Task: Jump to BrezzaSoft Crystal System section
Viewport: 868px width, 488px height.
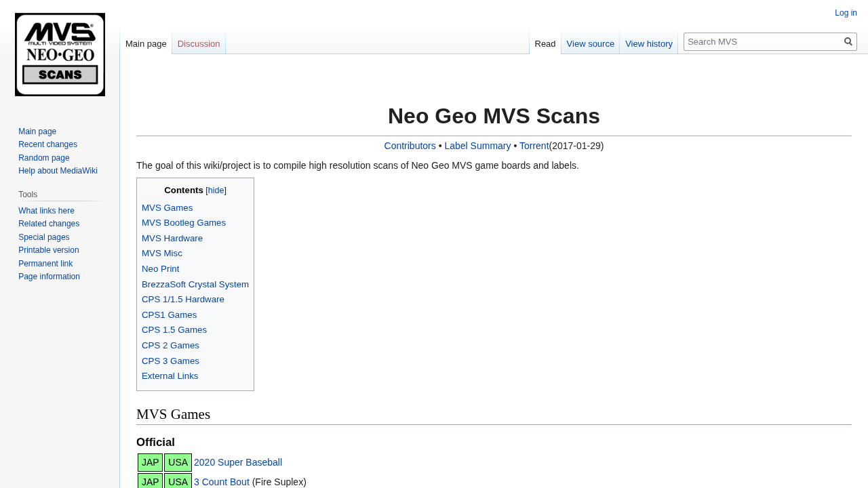Action: coord(195,284)
